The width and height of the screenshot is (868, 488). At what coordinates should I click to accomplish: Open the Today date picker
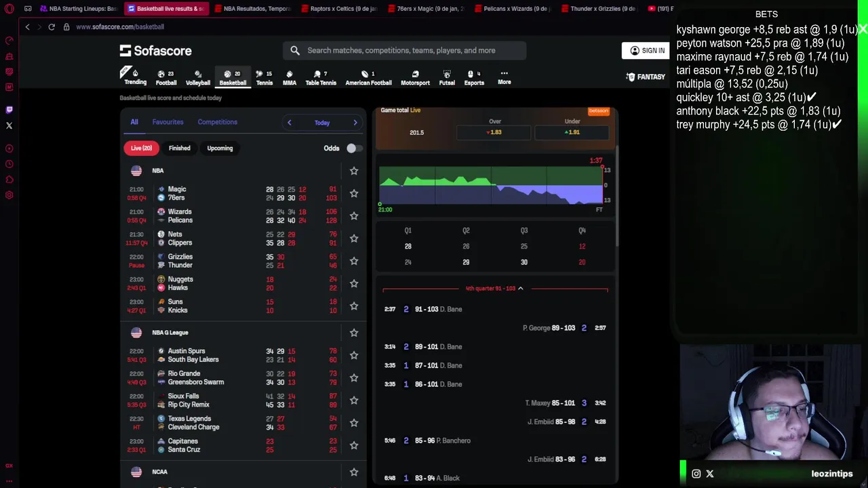coord(322,123)
